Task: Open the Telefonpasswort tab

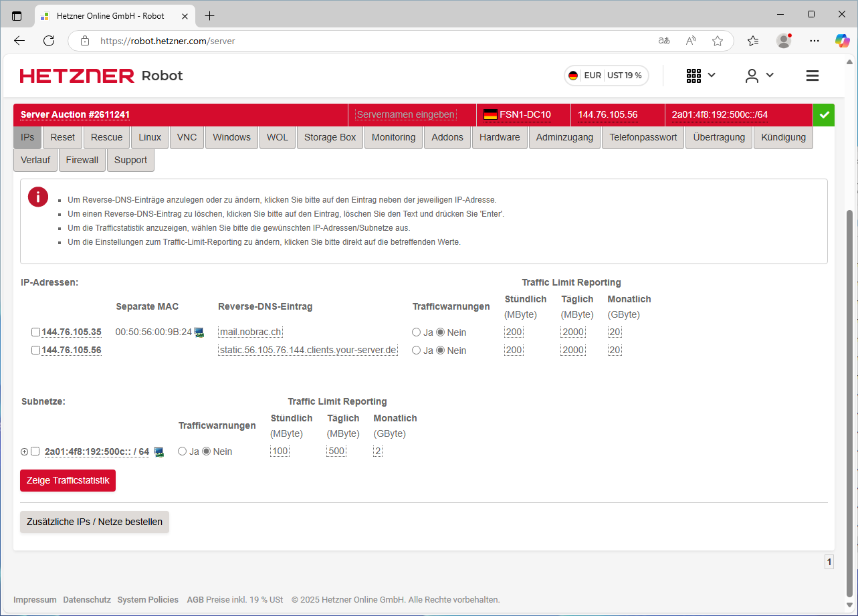Action: pyautogui.click(x=643, y=137)
